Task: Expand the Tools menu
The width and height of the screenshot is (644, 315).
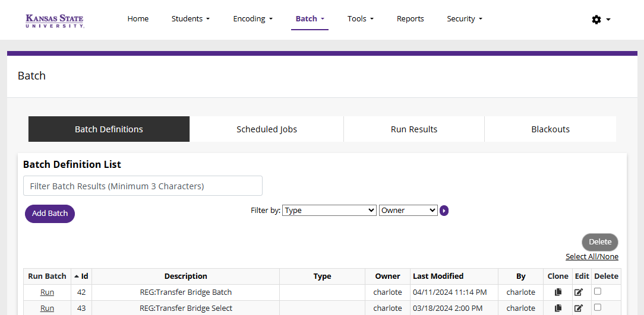Action: [360, 19]
